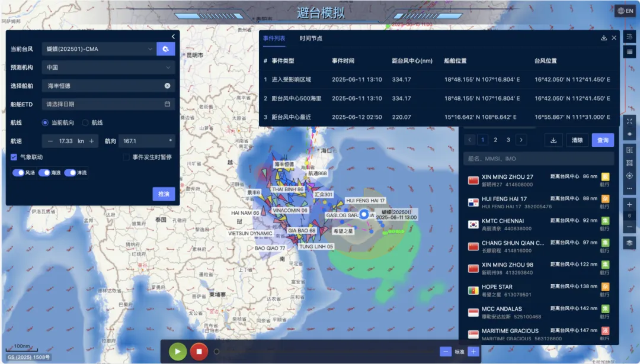The image size is (640, 364).
Task: Click the 推演 simulate button
Action: [164, 194]
